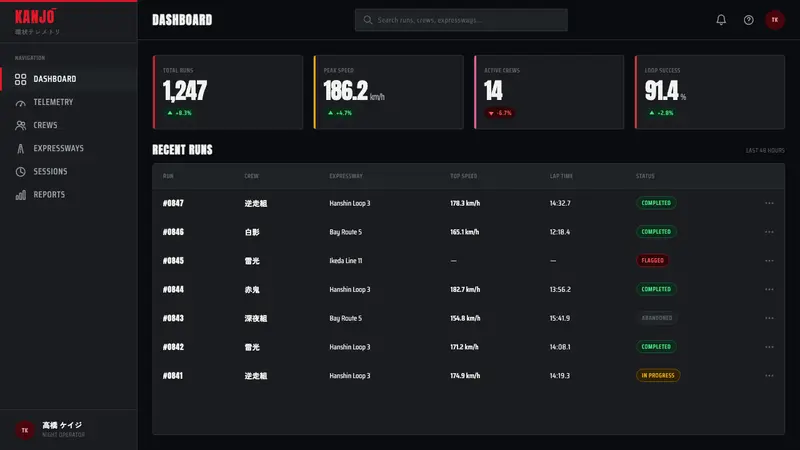Screen dimensions: 800x450
Task: Click the Completed status badge for #0842
Action: tap(656, 347)
